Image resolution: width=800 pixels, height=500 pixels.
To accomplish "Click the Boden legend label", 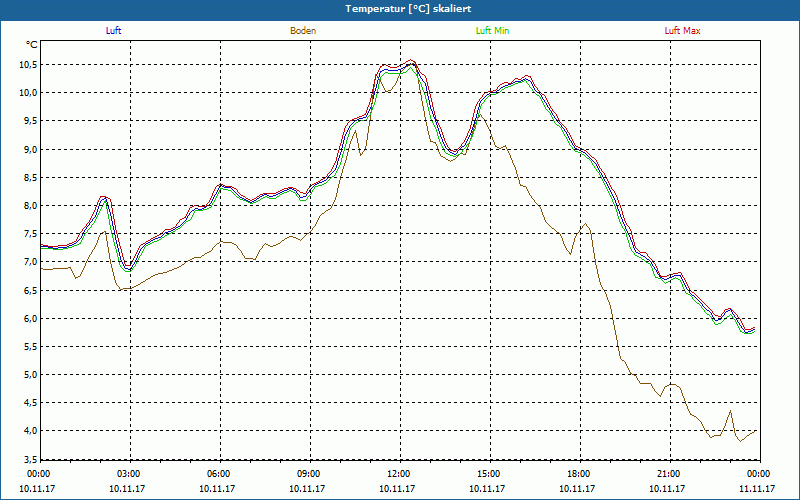I will (x=303, y=31).
